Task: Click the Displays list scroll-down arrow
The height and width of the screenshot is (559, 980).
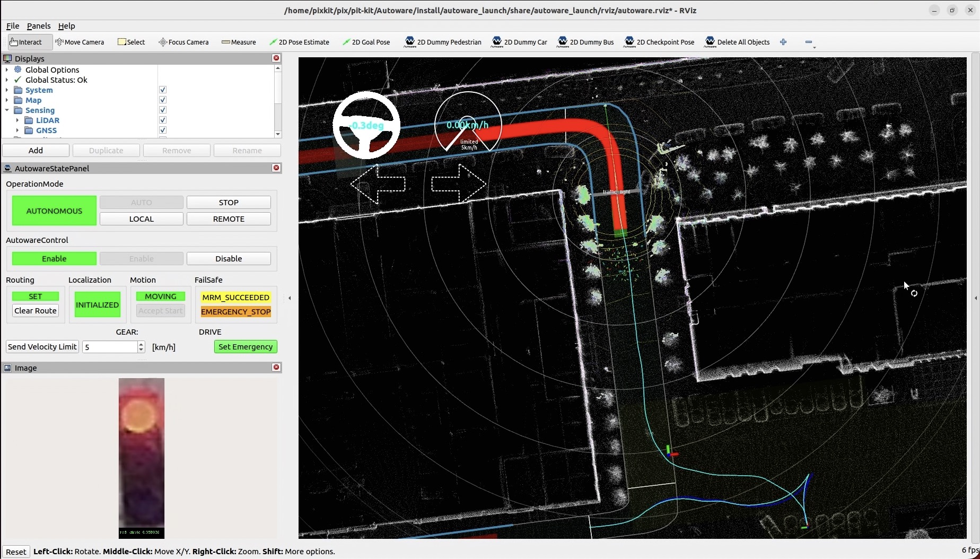Action: [x=278, y=134]
